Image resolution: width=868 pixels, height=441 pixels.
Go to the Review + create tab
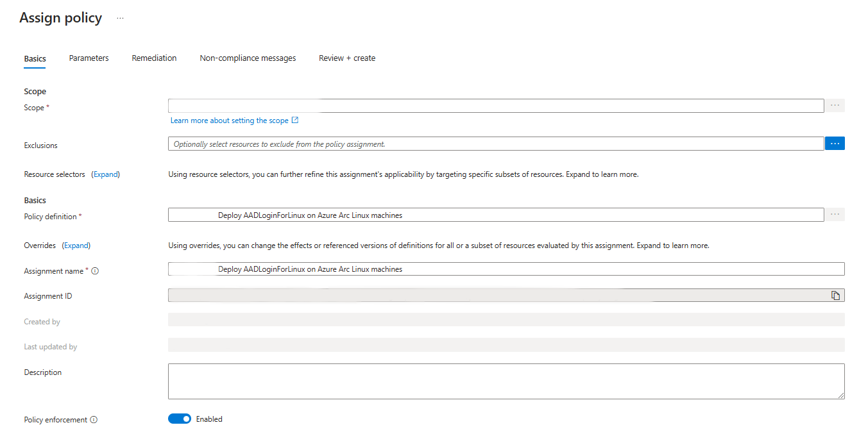point(347,58)
